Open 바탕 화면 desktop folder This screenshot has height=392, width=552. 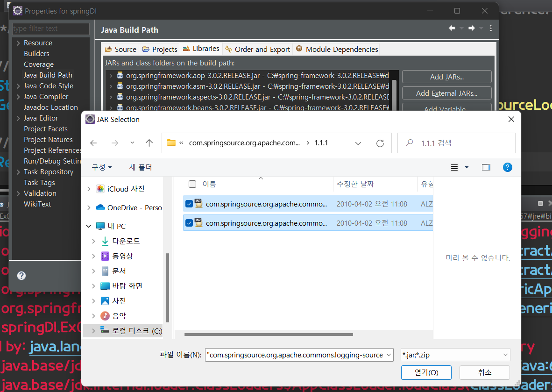127,286
